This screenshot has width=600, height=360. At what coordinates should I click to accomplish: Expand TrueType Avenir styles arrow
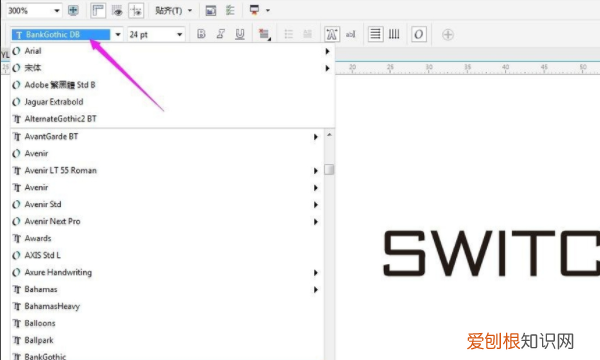point(316,187)
